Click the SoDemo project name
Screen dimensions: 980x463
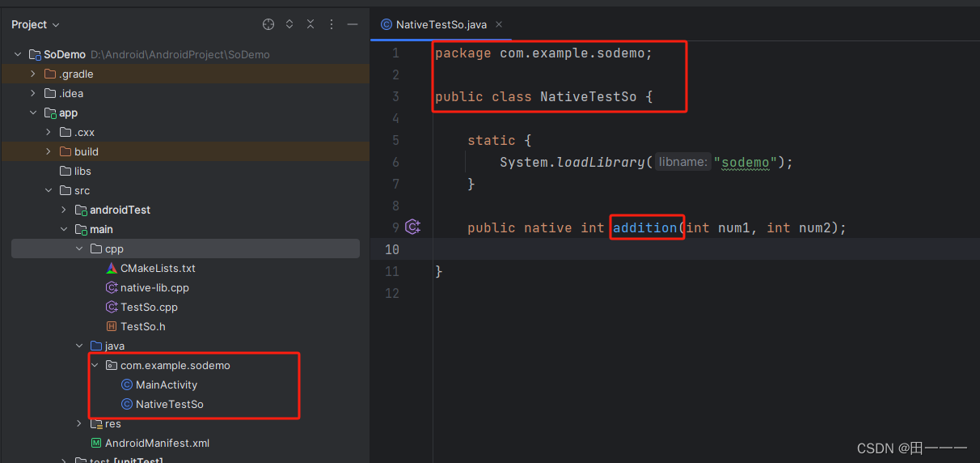[65, 54]
